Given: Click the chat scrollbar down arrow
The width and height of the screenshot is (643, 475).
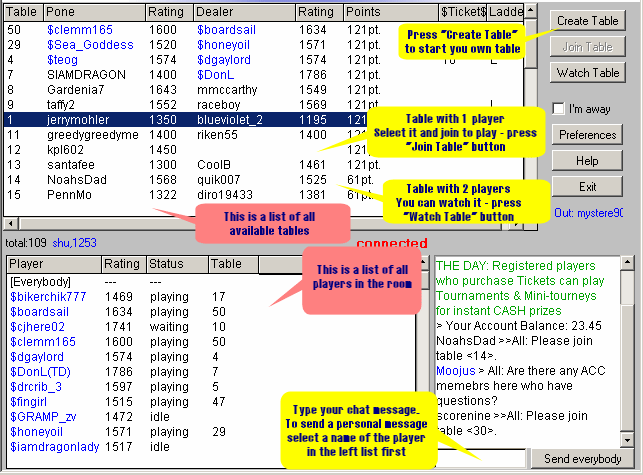Looking at the screenshot, I should (x=627, y=441).
